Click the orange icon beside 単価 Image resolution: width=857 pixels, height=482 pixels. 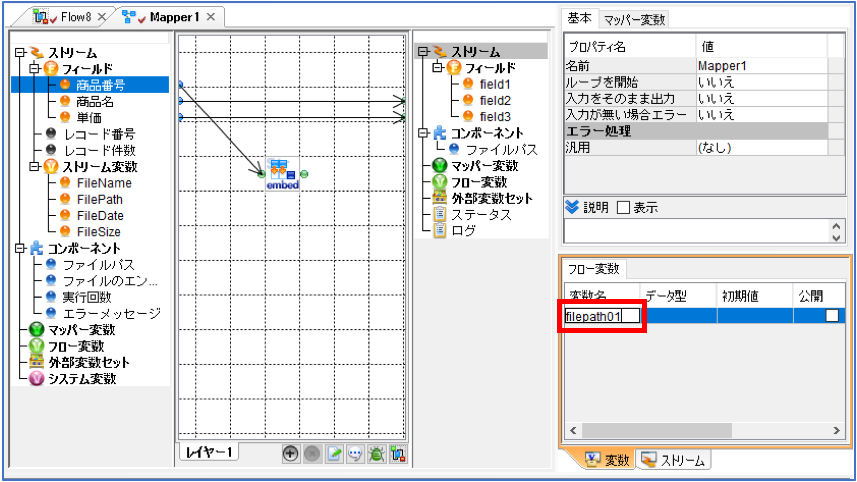click(65, 117)
